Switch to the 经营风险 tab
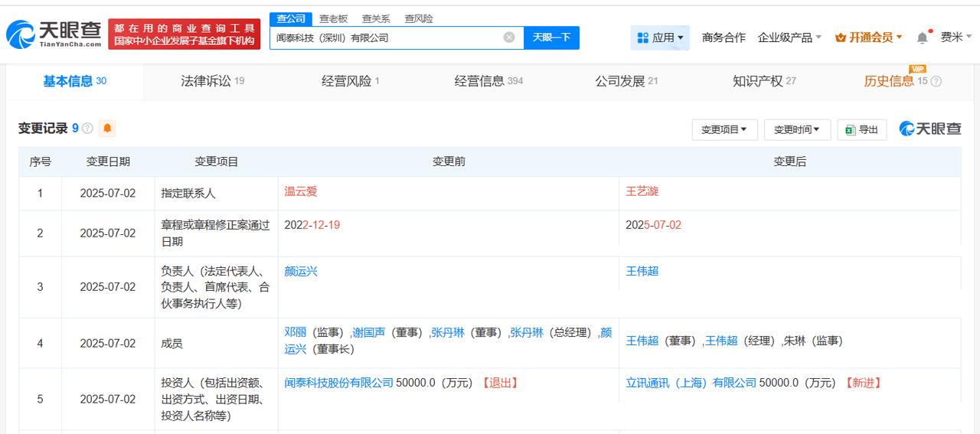Screen dimensions: 980x434 click(x=350, y=81)
